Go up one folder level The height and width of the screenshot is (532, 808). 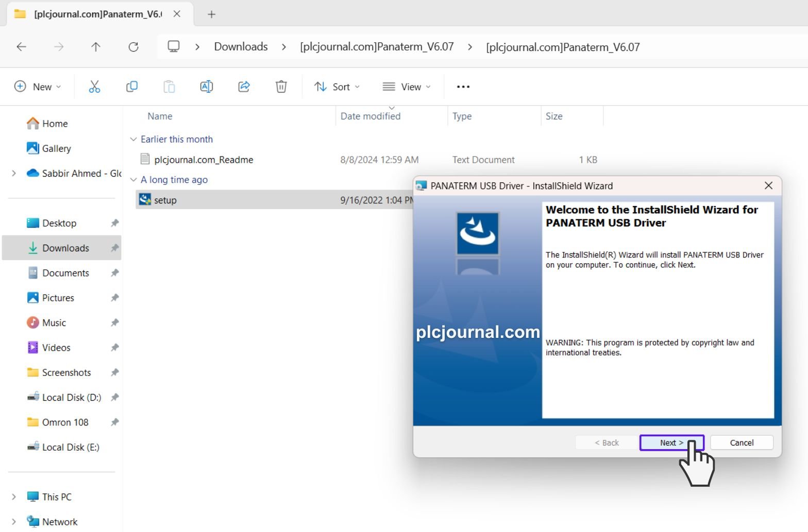point(96,47)
